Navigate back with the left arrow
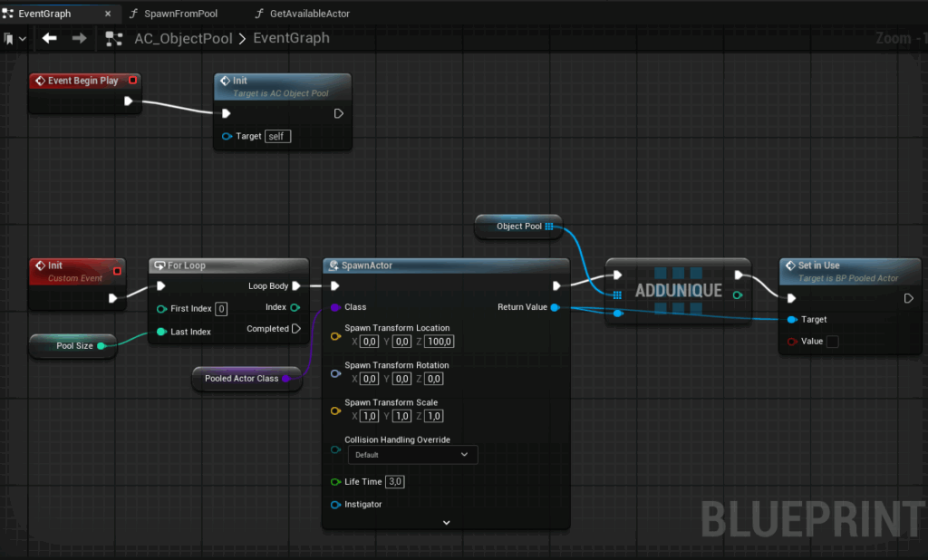The image size is (928, 560). [50, 38]
